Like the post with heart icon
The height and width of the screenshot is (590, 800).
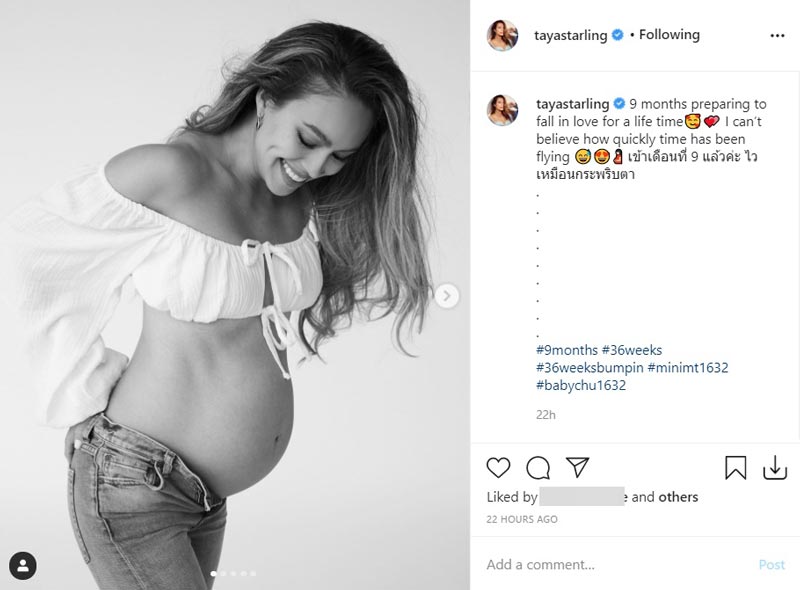tap(498, 468)
